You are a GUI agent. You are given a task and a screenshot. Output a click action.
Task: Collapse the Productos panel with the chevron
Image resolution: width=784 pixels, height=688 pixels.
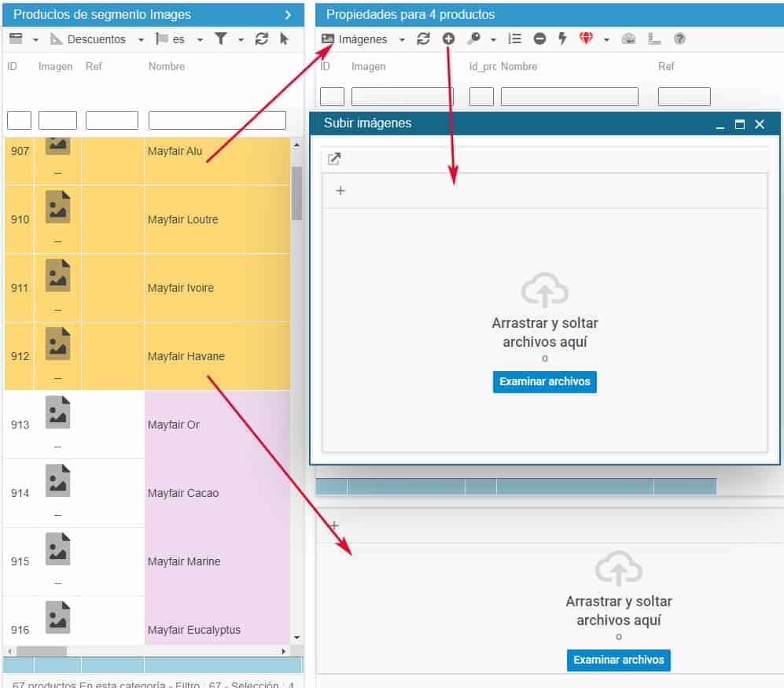(288, 14)
